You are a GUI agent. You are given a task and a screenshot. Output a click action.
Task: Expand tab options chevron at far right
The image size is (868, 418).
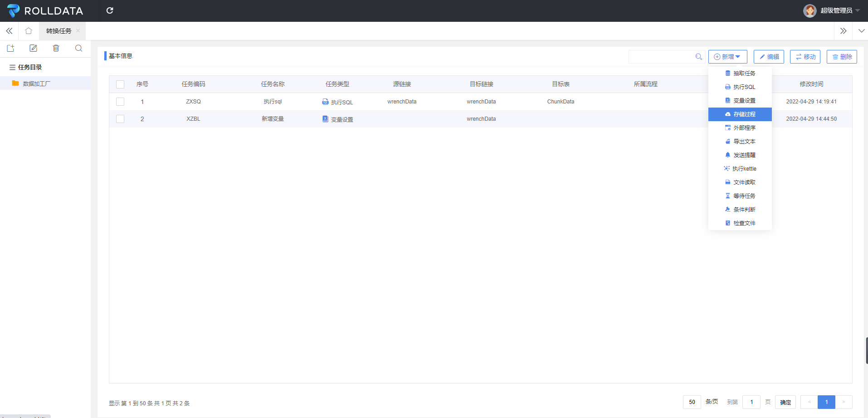pyautogui.click(x=861, y=31)
